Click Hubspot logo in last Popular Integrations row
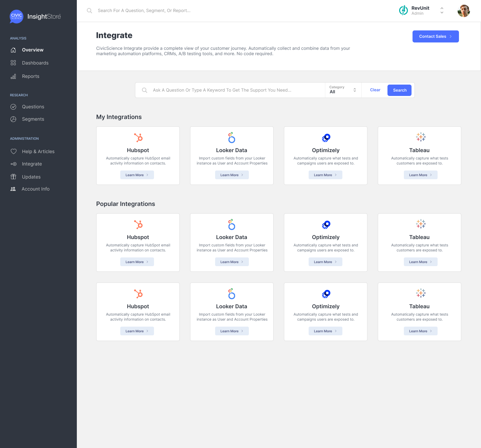This screenshot has width=481, height=448. (x=138, y=294)
